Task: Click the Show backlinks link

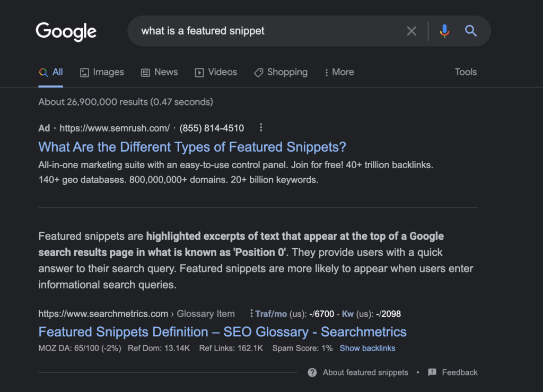Action: click(x=367, y=348)
